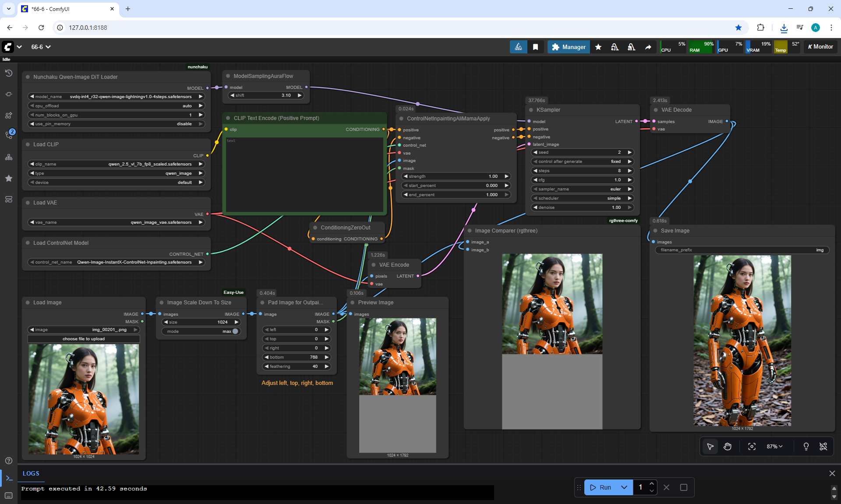Collapse the KSampler node via its title dot

tap(531, 110)
